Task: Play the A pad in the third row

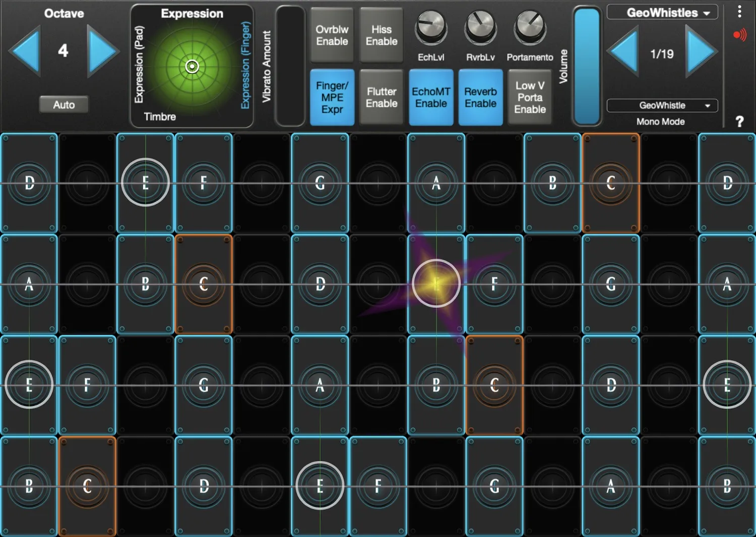Action: tap(320, 385)
